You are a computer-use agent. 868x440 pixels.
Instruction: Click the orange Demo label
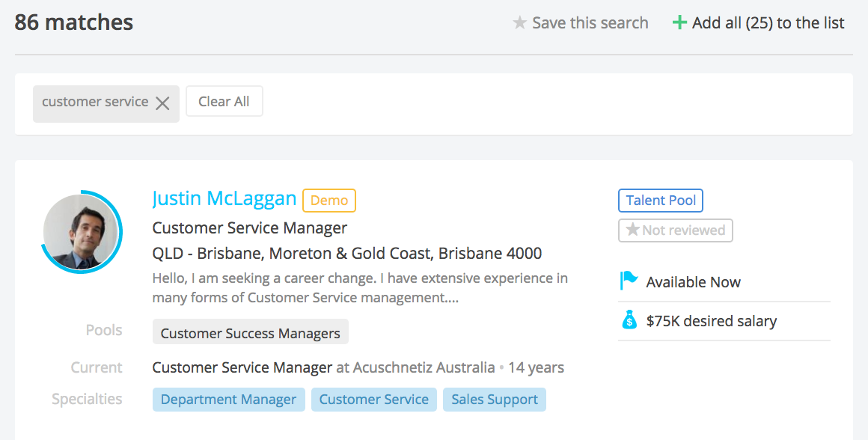329,201
